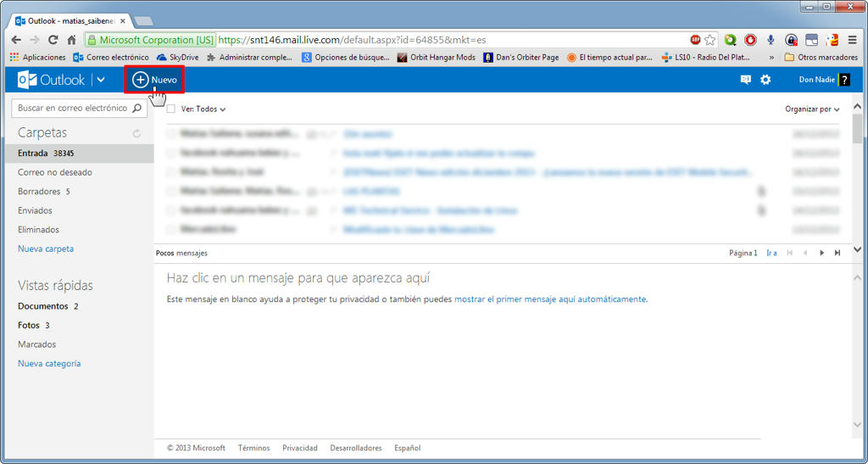This screenshot has width=868, height=464.
Task: Click the green circular extension icon
Action: coord(730,40)
